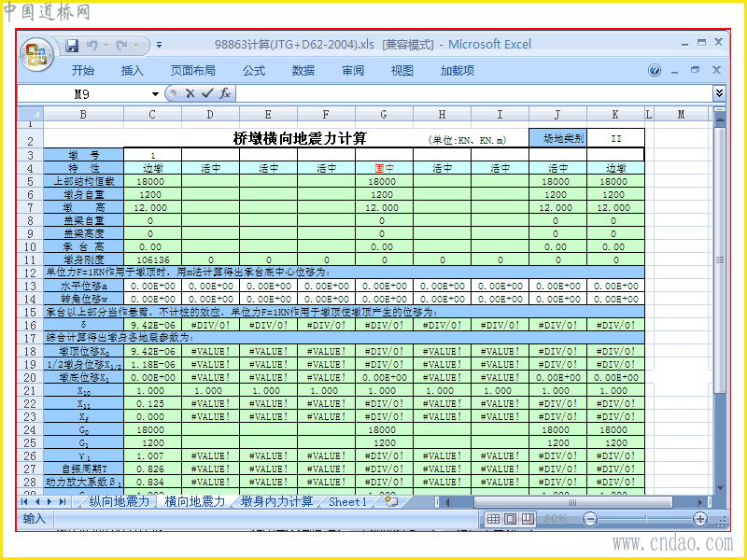
Task: Expand the formula bar
Action: tap(719, 92)
